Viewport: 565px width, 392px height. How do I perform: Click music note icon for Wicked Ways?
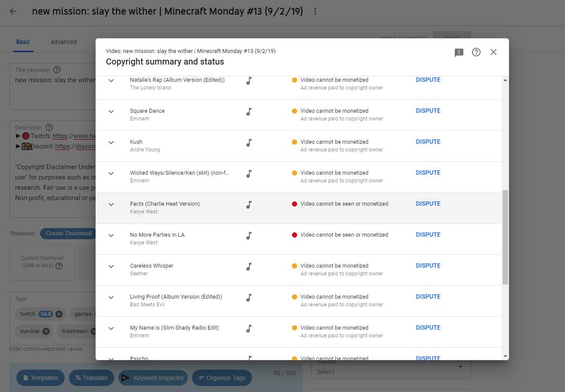(x=249, y=174)
